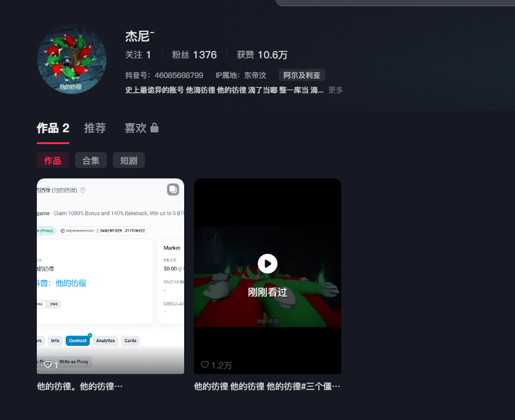515x420 pixels.
Task: Open the 杰尼 profile avatar image
Action: 72,59
